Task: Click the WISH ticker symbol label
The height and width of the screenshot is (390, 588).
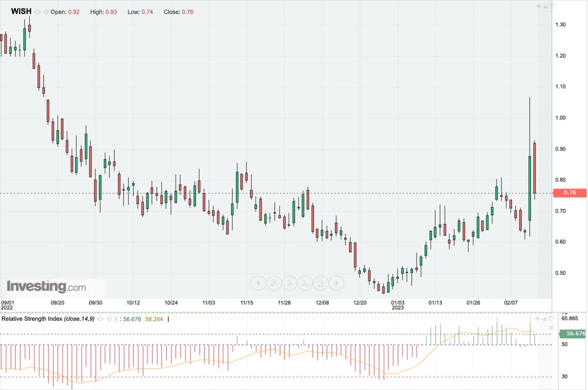Action: (21, 11)
